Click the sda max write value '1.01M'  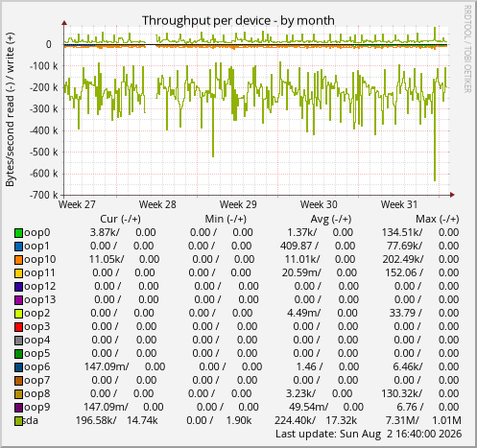click(x=447, y=420)
